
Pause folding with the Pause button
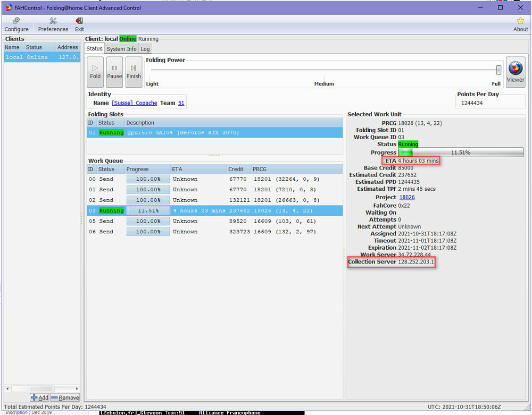(x=114, y=72)
